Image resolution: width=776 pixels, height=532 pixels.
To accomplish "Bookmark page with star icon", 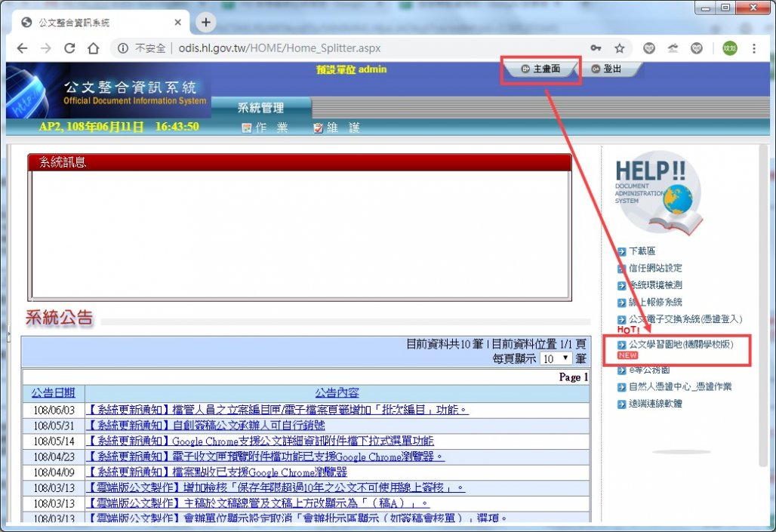I will (x=619, y=48).
